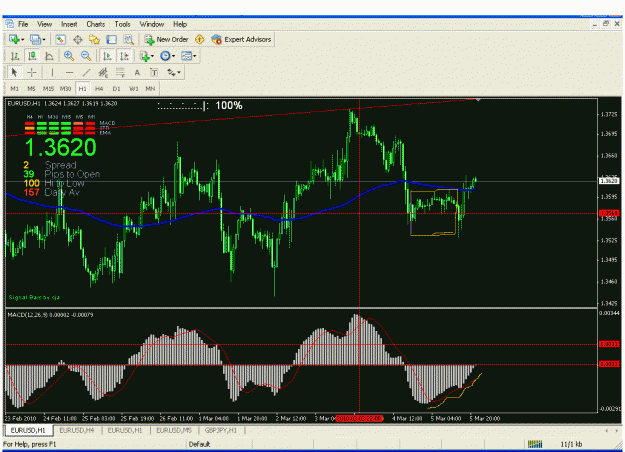Switch timeframe to H4
Viewport: 625px width, 452px height.
coord(99,88)
